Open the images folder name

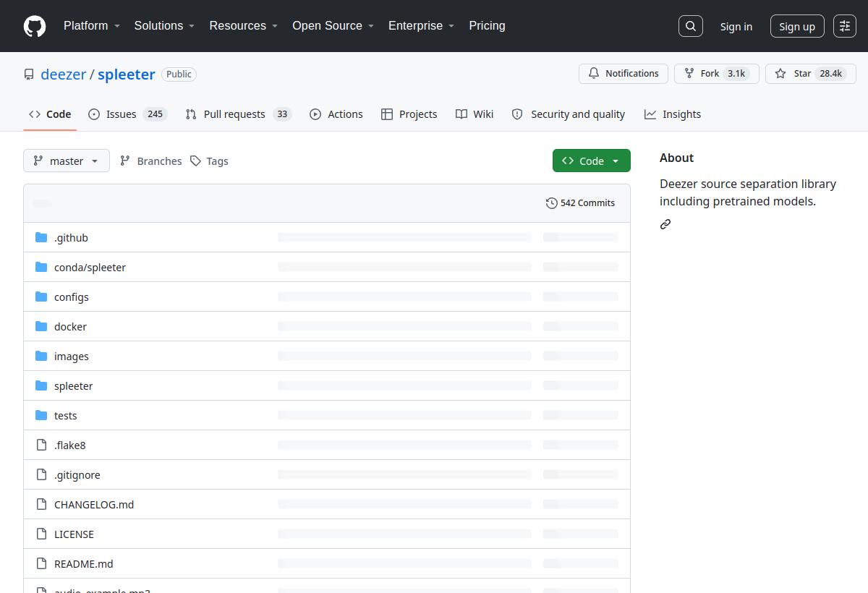[72, 357]
